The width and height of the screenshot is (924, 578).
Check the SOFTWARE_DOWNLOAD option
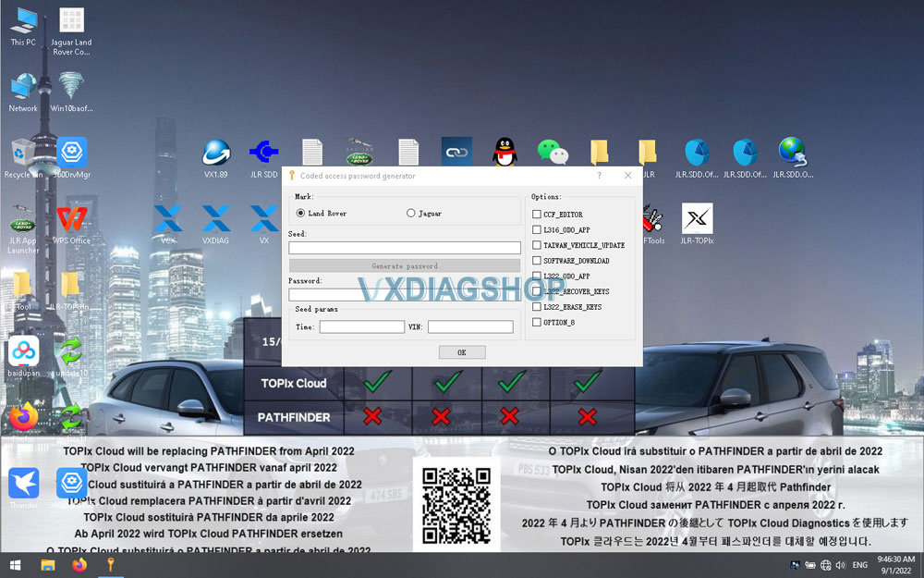[x=536, y=260]
